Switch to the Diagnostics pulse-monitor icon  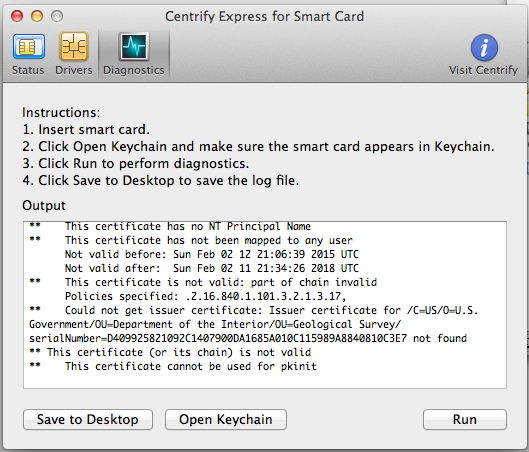(134, 46)
